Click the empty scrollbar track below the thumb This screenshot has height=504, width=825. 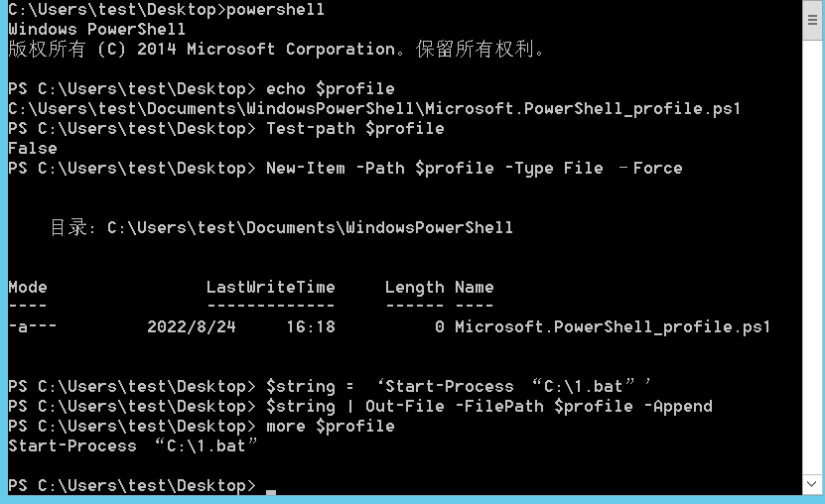pos(812,258)
